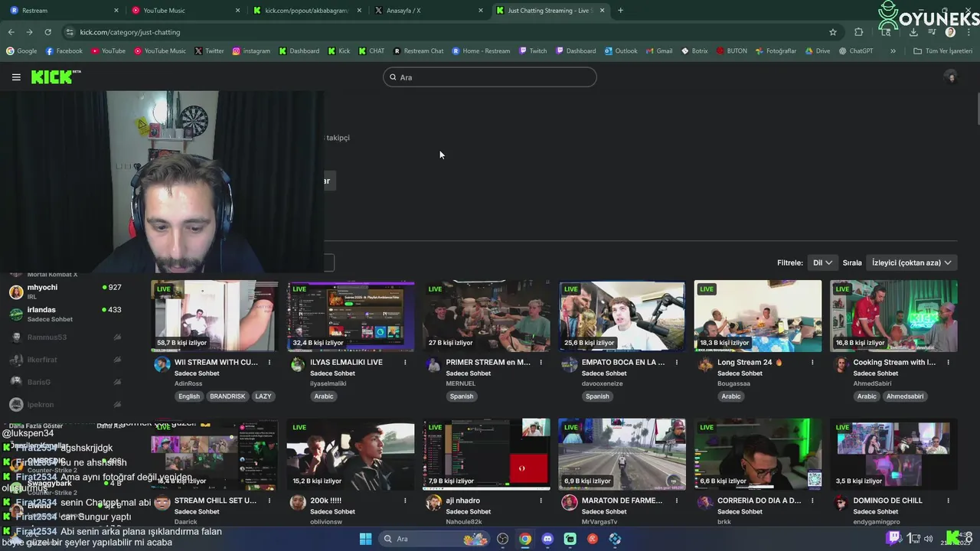The image size is (980, 551).
Task: Select irlandas in the followed channels sidebar
Action: coord(65,314)
